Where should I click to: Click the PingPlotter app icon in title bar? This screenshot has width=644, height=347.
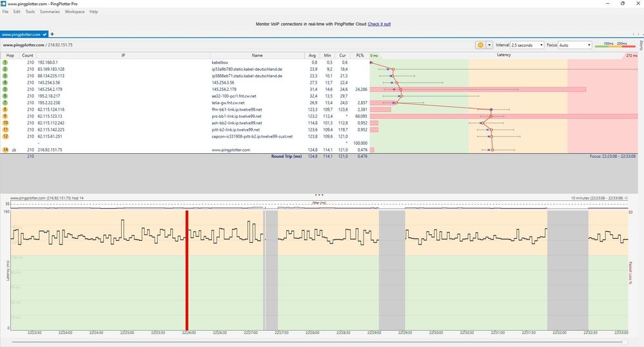click(3, 4)
